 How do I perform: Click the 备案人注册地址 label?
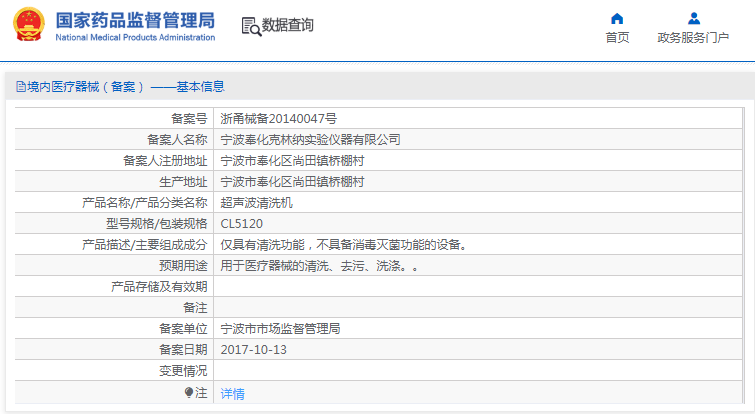(x=165, y=161)
